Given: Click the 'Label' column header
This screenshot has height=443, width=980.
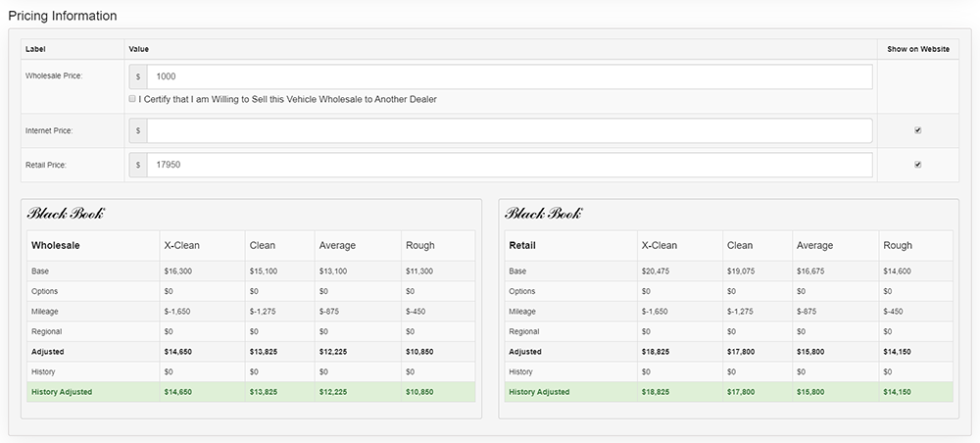Looking at the screenshot, I should click(35, 49).
